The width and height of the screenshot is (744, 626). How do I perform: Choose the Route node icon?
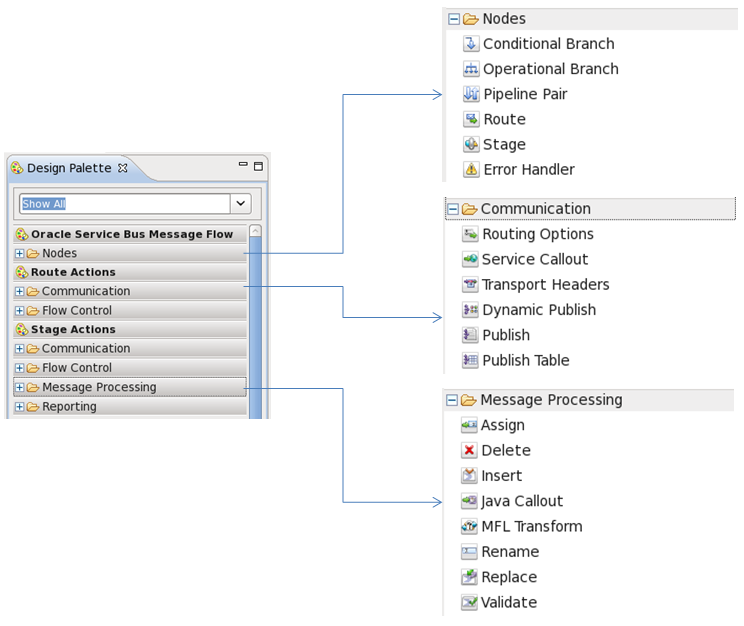coord(471,119)
